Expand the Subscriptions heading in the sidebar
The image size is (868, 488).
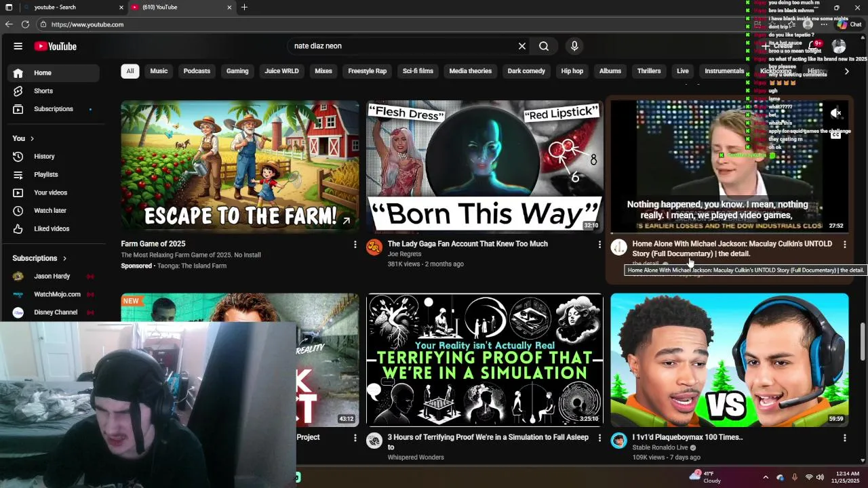coord(39,258)
